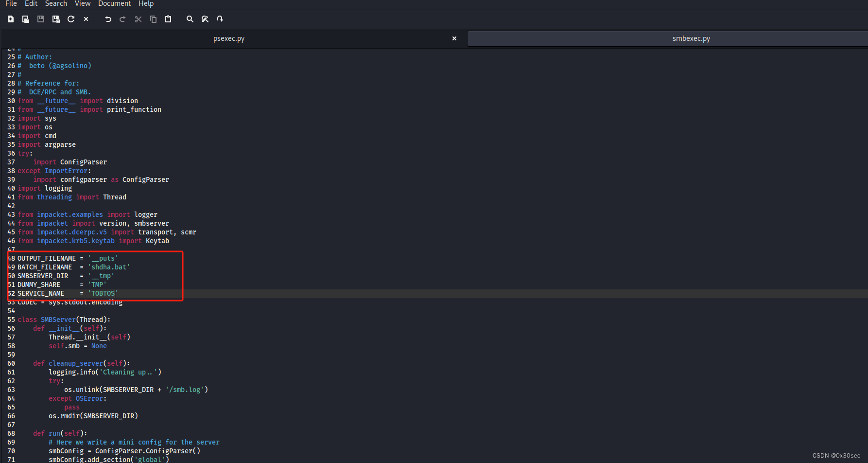Click the "DCE/RPC and SMB." comment
The image size is (868, 463).
(60, 92)
